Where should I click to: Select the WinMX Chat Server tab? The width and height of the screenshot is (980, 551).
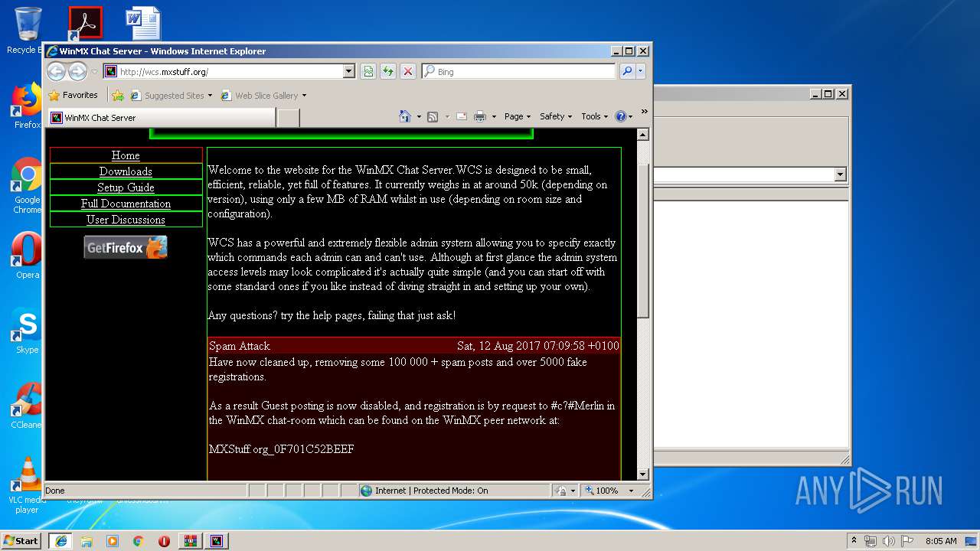[x=162, y=117]
